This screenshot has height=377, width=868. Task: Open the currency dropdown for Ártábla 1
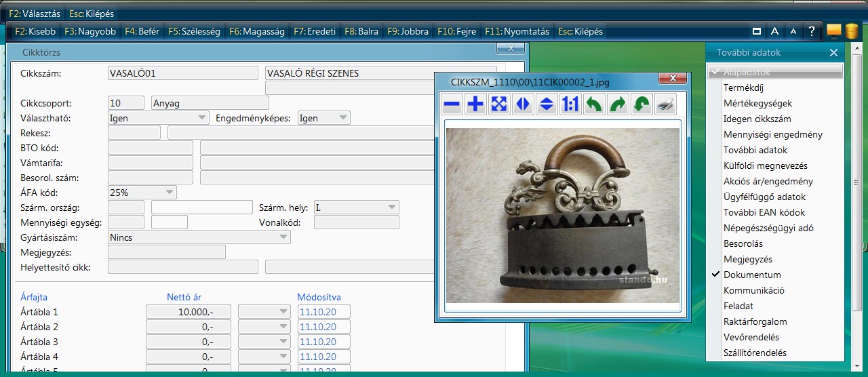(264, 312)
